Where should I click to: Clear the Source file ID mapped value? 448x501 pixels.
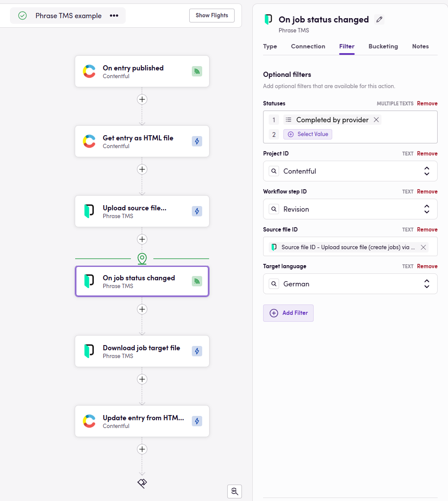(423, 247)
